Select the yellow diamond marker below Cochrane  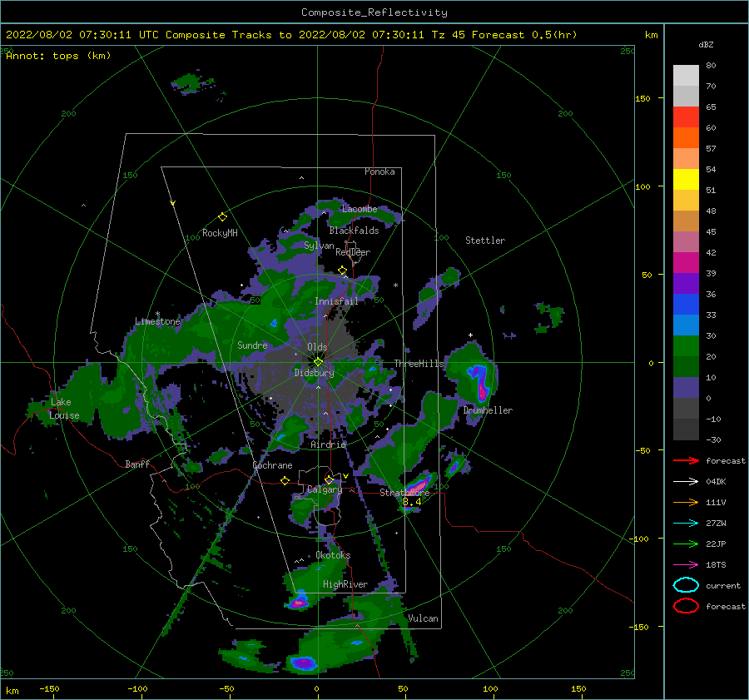(x=285, y=480)
